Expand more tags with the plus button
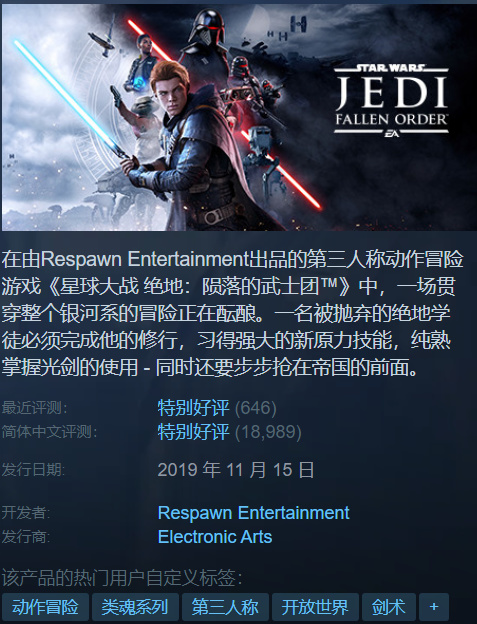 434,607
